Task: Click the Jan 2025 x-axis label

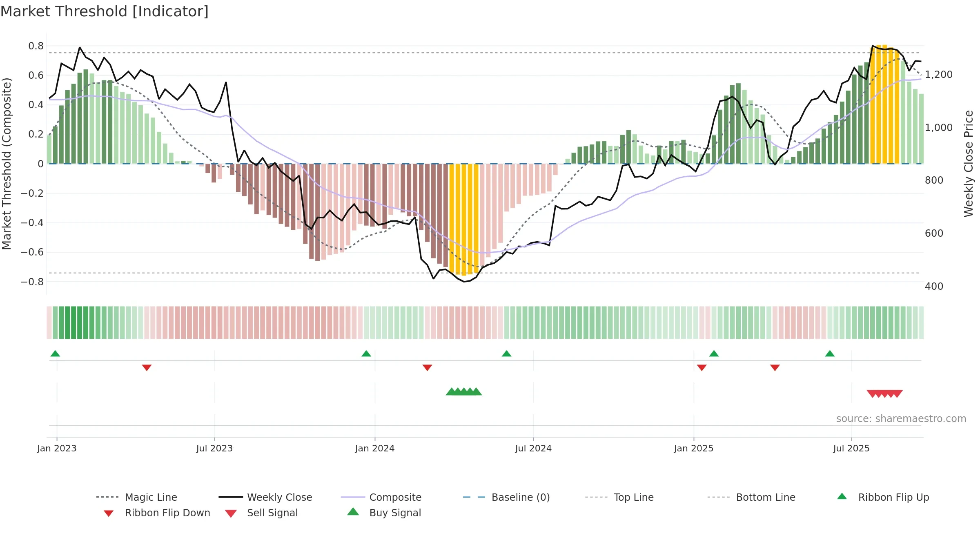Action: pos(694,448)
